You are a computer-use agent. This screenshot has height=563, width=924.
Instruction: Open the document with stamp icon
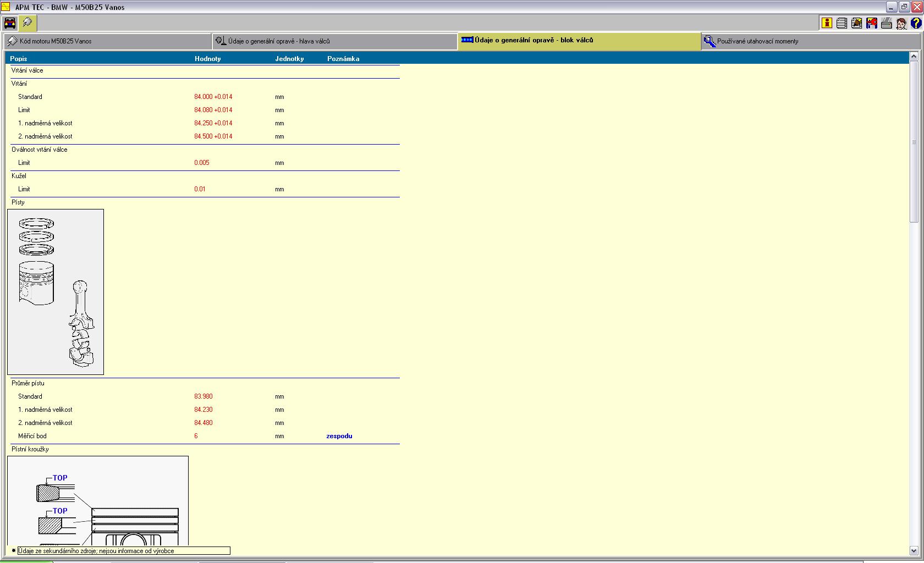(856, 23)
